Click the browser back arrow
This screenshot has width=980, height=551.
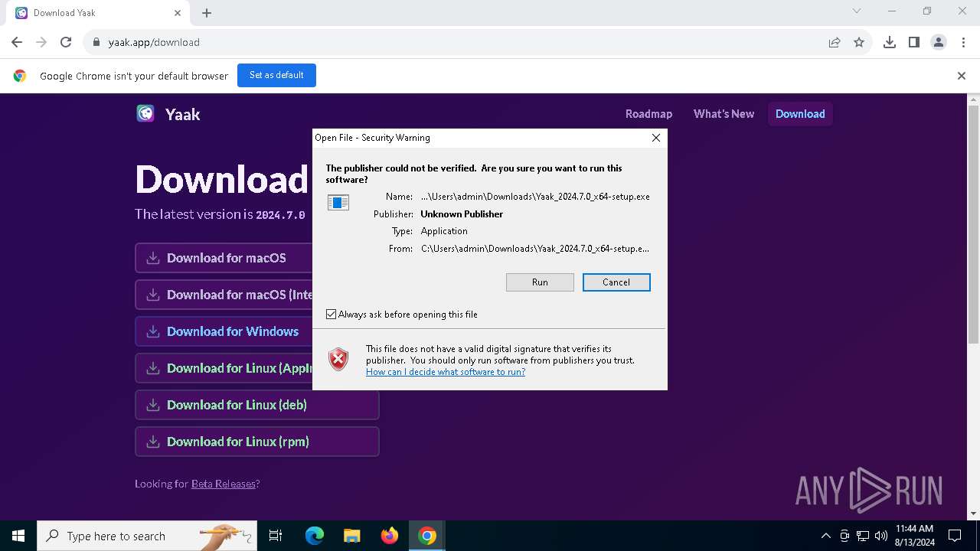point(17,42)
